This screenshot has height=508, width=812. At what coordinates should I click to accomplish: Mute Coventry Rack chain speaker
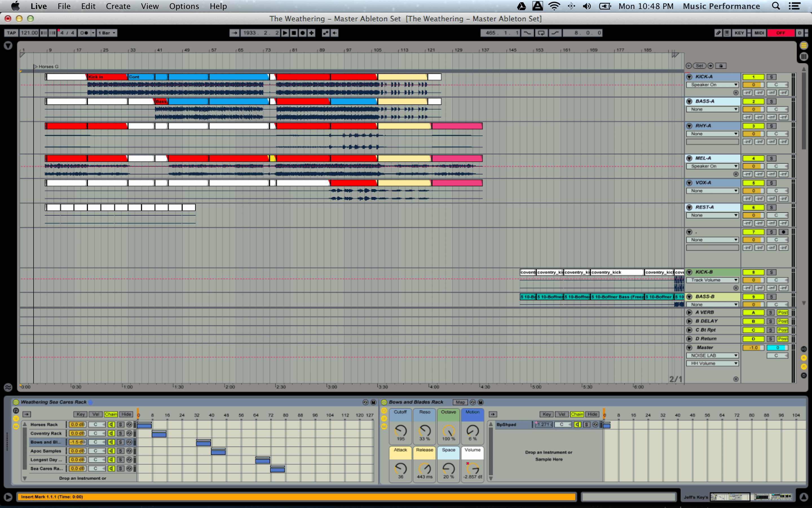[111, 433]
